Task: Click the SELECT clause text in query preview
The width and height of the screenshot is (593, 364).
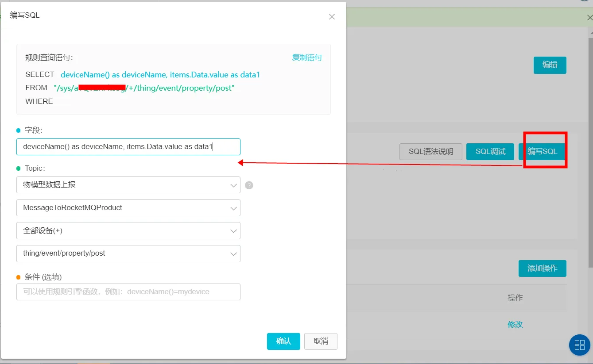Action: [x=160, y=75]
